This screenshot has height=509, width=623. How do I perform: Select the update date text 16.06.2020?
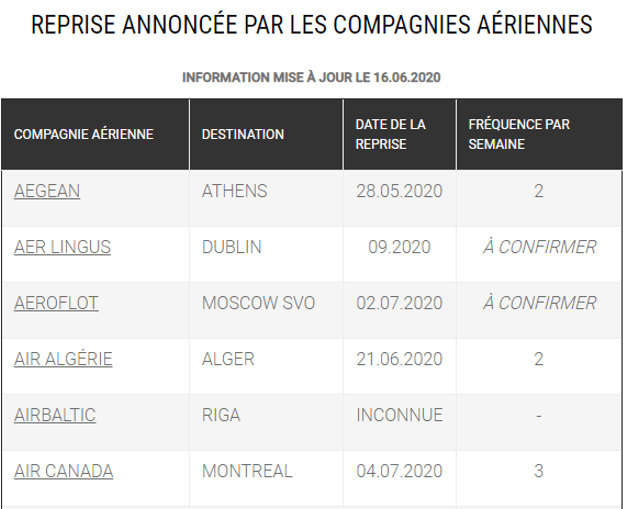(407, 77)
